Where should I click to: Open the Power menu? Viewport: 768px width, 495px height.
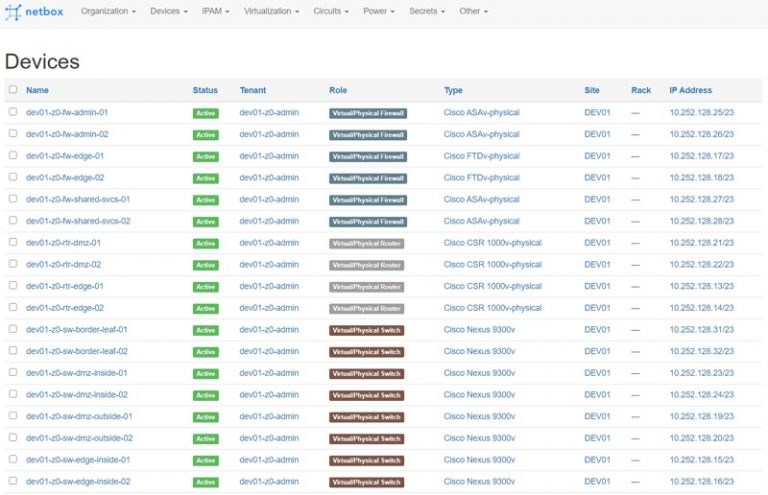click(x=379, y=11)
